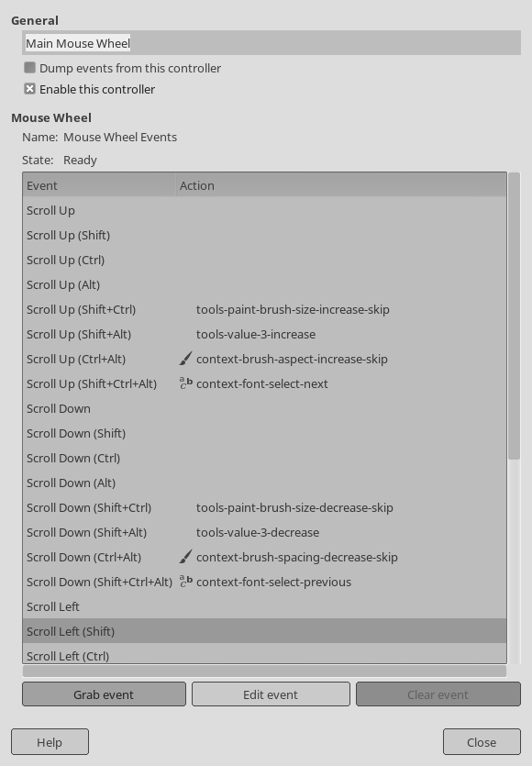The height and width of the screenshot is (766, 532).
Task: Select the tools-value-3-increase action row
Action: coord(265,334)
